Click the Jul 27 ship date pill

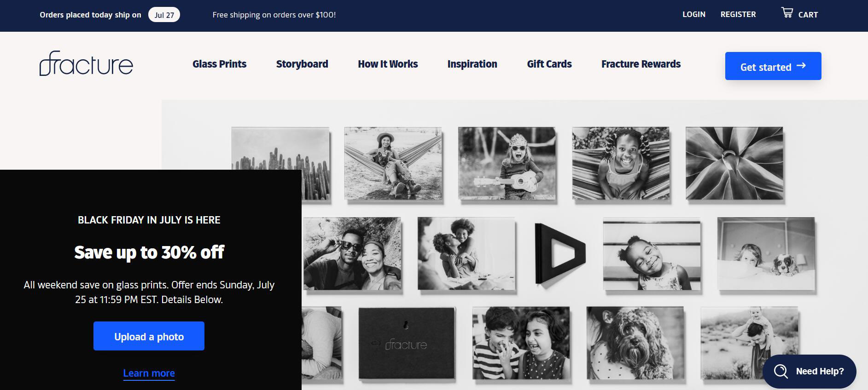(x=164, y=15)
